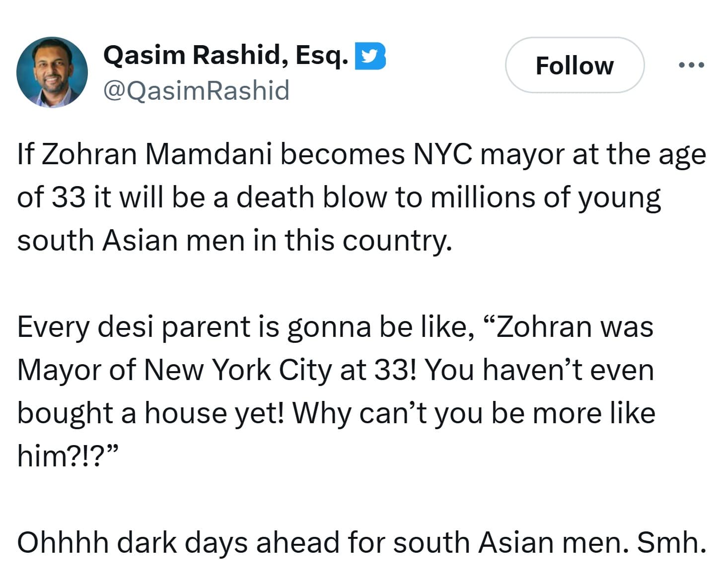Click the line "south Asian men in this country."
728x583 pixels.
pyautogui.click(x=234, y=241)
